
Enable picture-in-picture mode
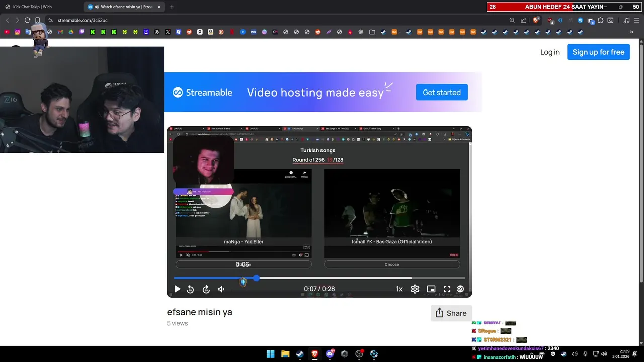point(431,289)
